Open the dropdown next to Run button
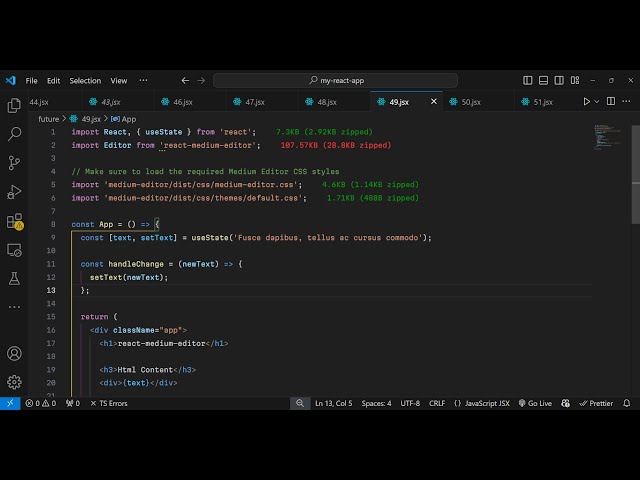Viewport: 640px width, 480px height. point(599,101)
